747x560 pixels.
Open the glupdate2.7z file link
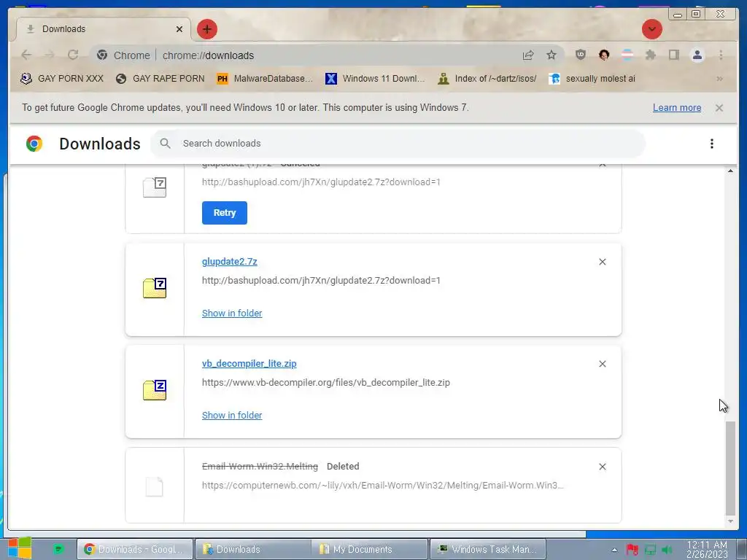click(229, 262)
